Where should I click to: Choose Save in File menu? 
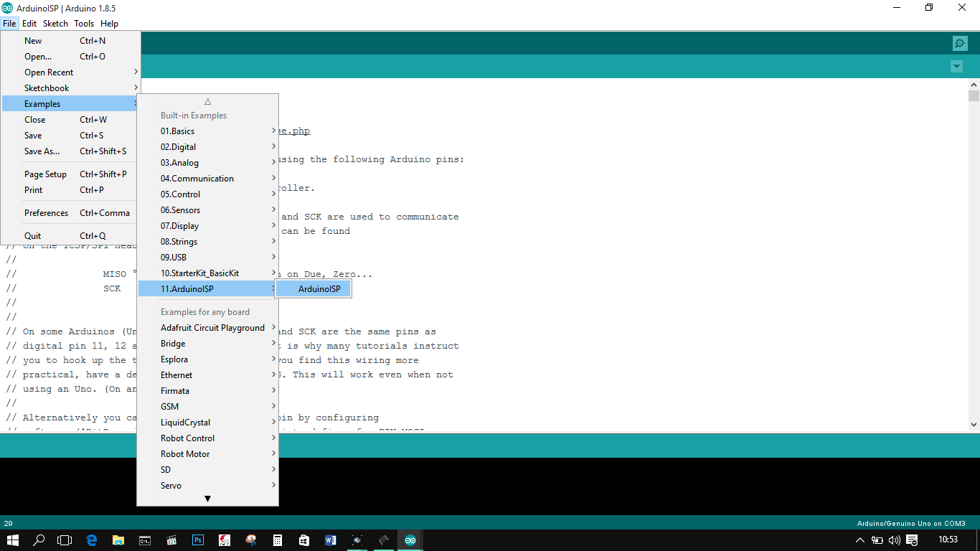[x=70, y=136]
